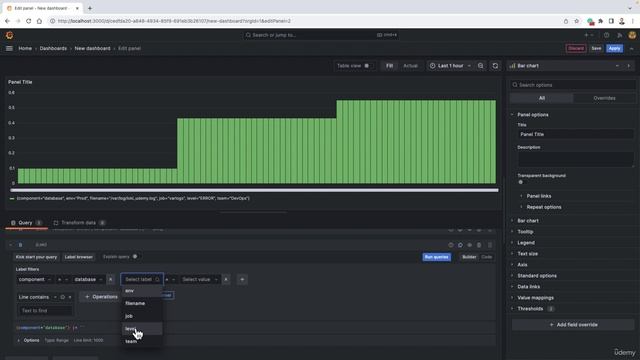
Task: Bookmark this page with the star icon
Action: tap(576, 21)
